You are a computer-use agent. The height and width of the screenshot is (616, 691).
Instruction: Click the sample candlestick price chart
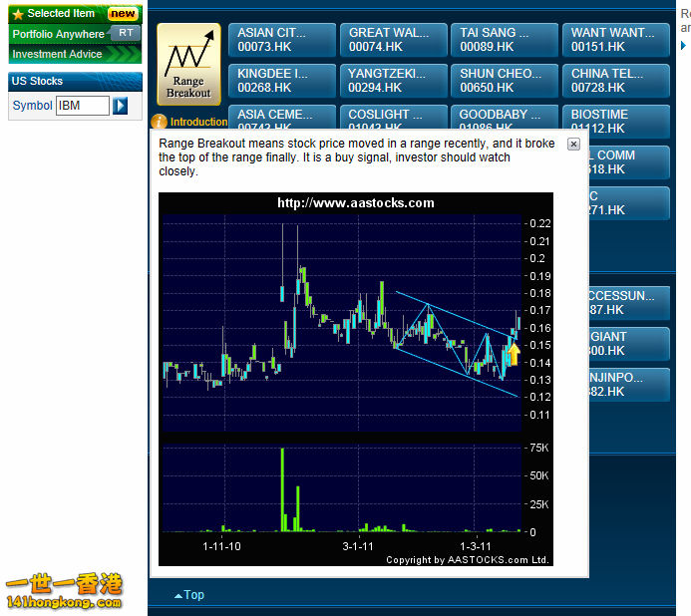click(342, 323)
